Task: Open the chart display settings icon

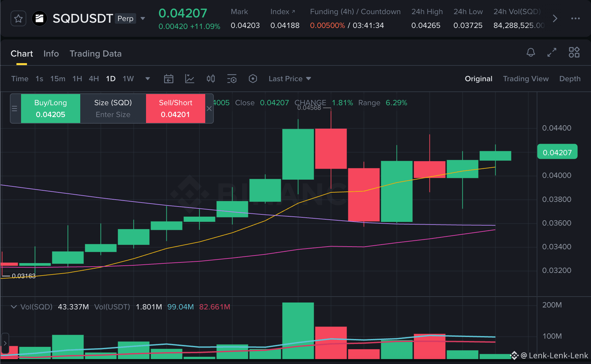Action: click(x=232, y=79)
